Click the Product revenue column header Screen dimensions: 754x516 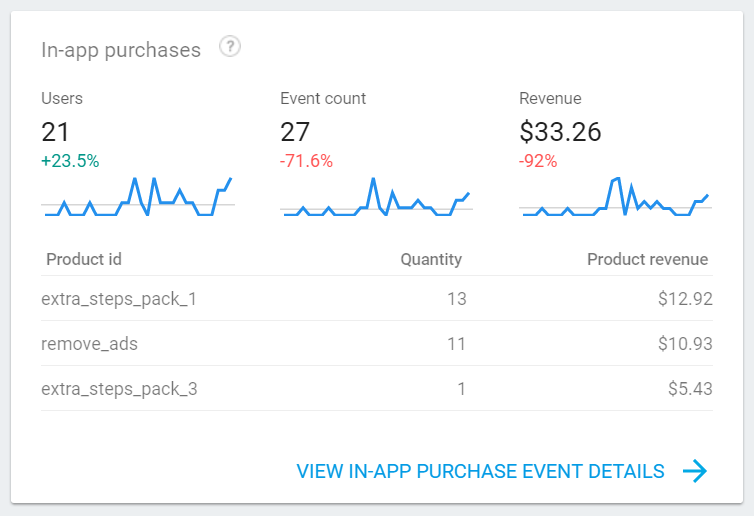click(647, 260)
